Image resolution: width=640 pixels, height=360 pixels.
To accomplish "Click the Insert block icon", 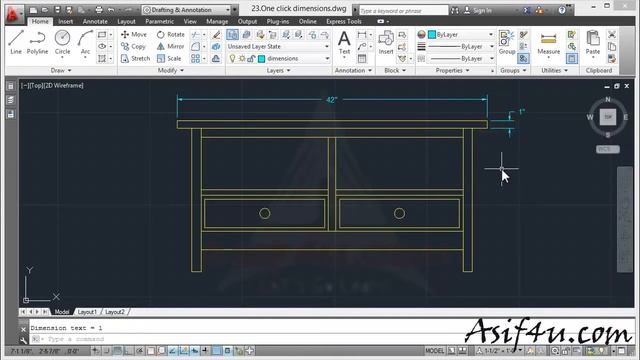I will click(386, 42).
